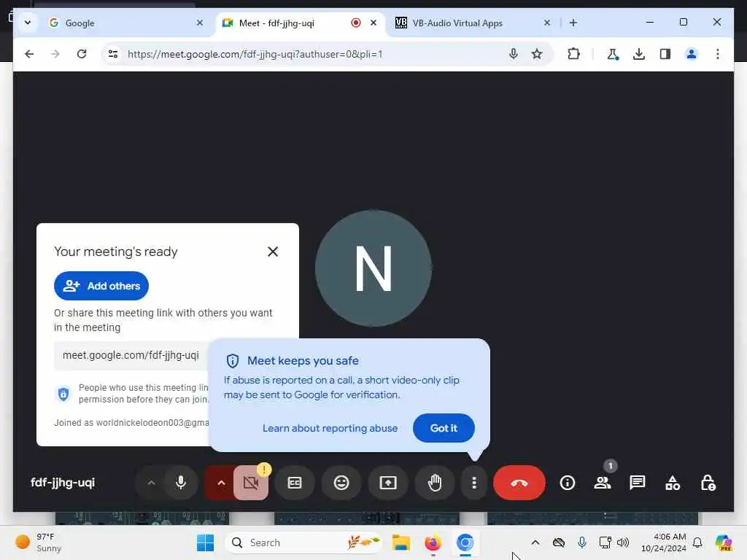Mute the microphone in Meet toolbar
The height and width of the screenshot is (560, 747).
(x=181, y=483)
